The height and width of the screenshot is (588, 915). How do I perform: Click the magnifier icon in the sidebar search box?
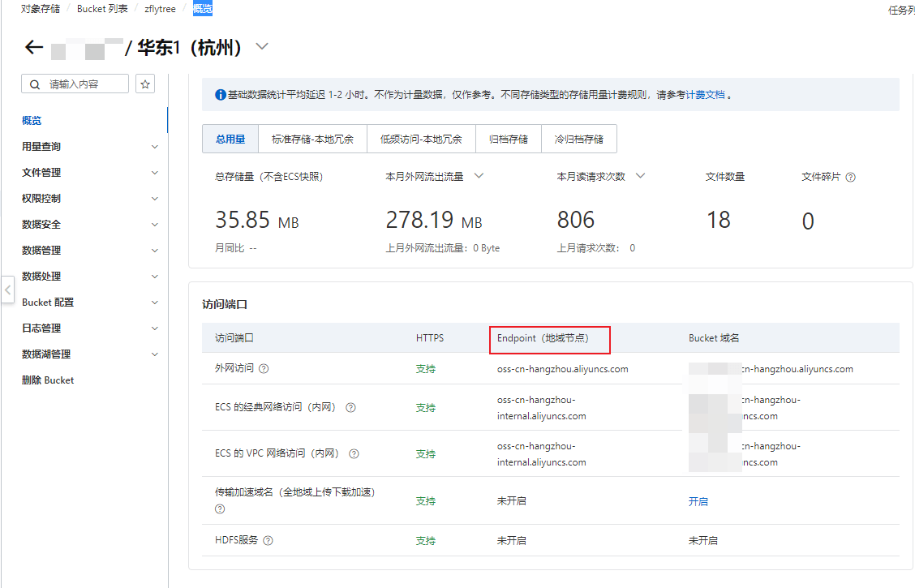coord(35,84)
